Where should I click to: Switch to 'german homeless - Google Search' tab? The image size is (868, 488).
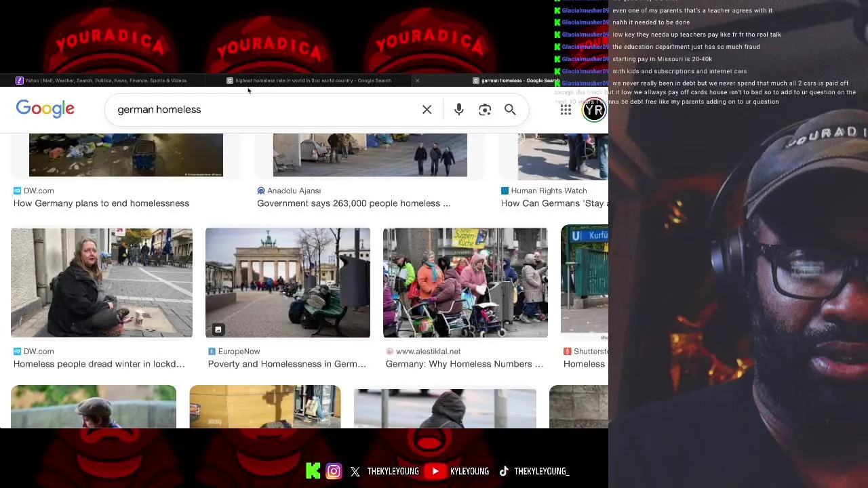click(x=516, y=81)
